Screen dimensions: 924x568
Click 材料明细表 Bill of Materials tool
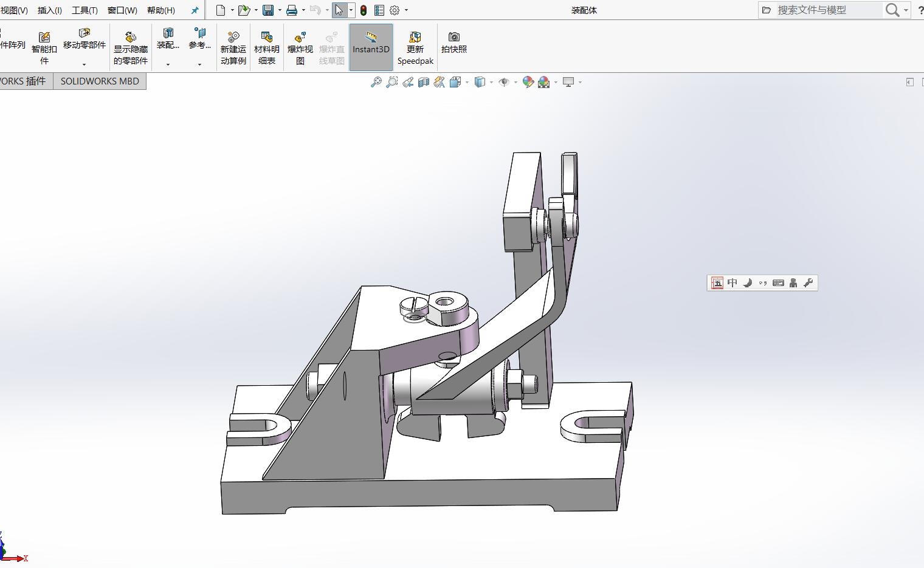pos(267,48)
